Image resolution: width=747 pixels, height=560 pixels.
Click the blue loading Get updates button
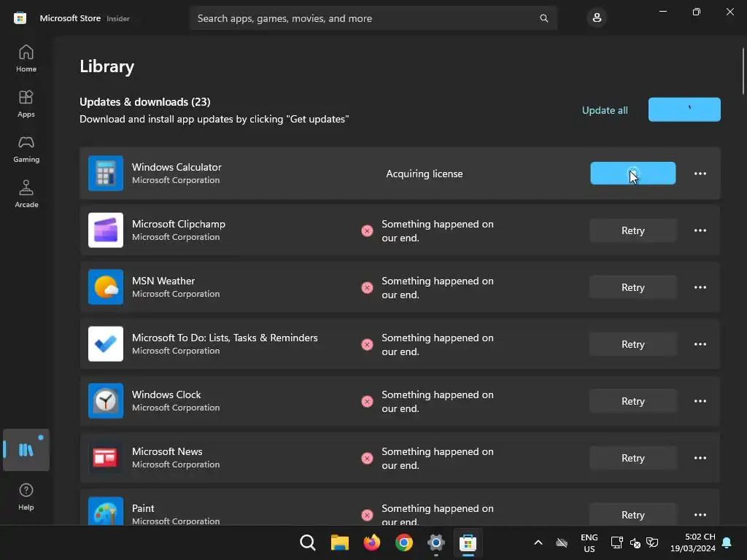pos(684,109)
